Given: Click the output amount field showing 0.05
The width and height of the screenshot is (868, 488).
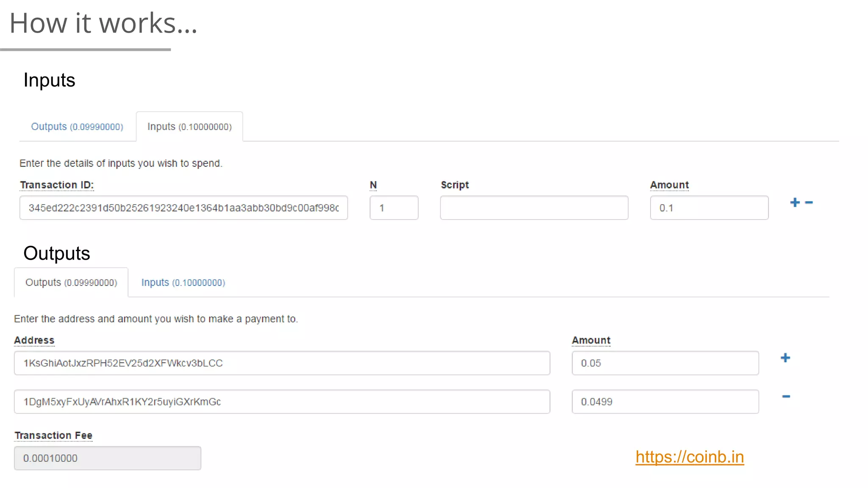Looking at the screenshot, I should pyautogui.click(x=665, y=363).
